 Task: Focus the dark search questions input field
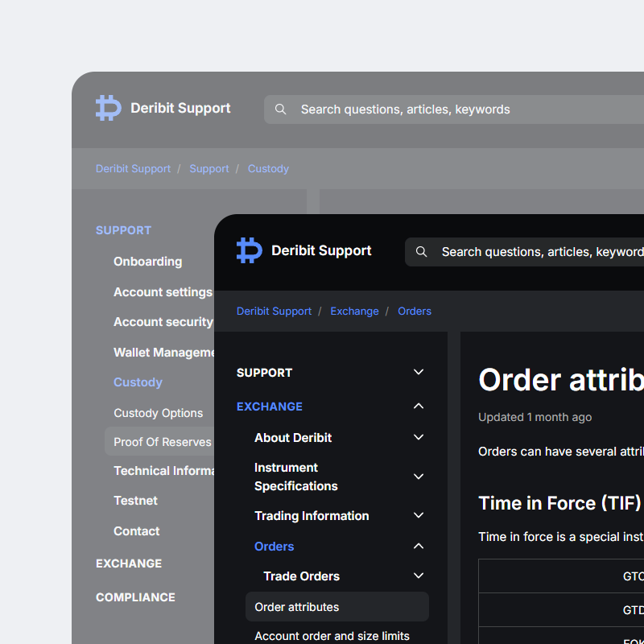539,252
